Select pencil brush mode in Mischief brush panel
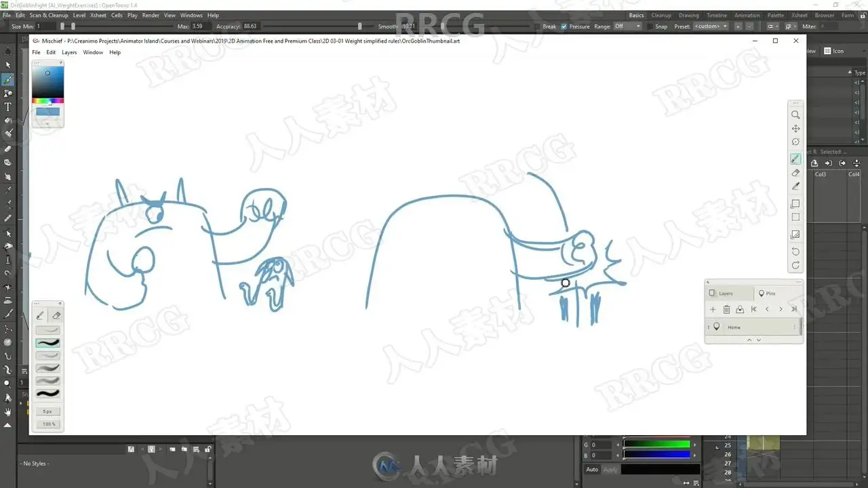 (x=40, y=315)
